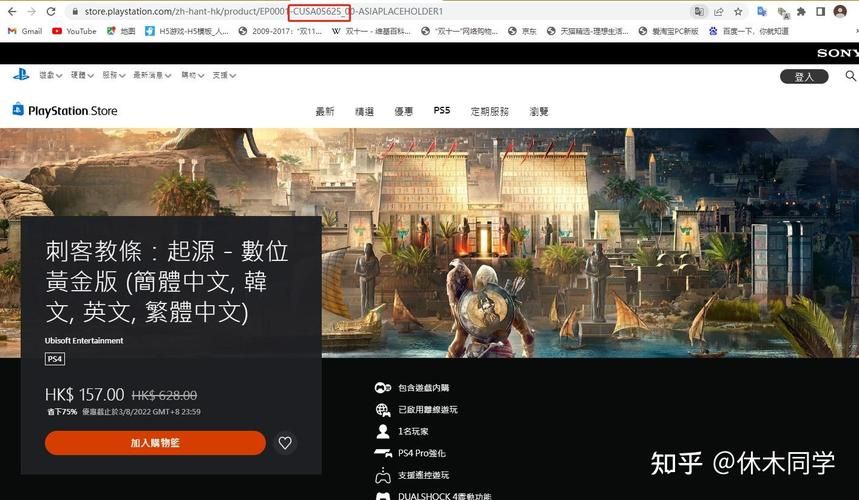This screenshot has height=500, width=859.
Task: Open the 地图 maps bookmark
Action: click(x=121, y=31)
